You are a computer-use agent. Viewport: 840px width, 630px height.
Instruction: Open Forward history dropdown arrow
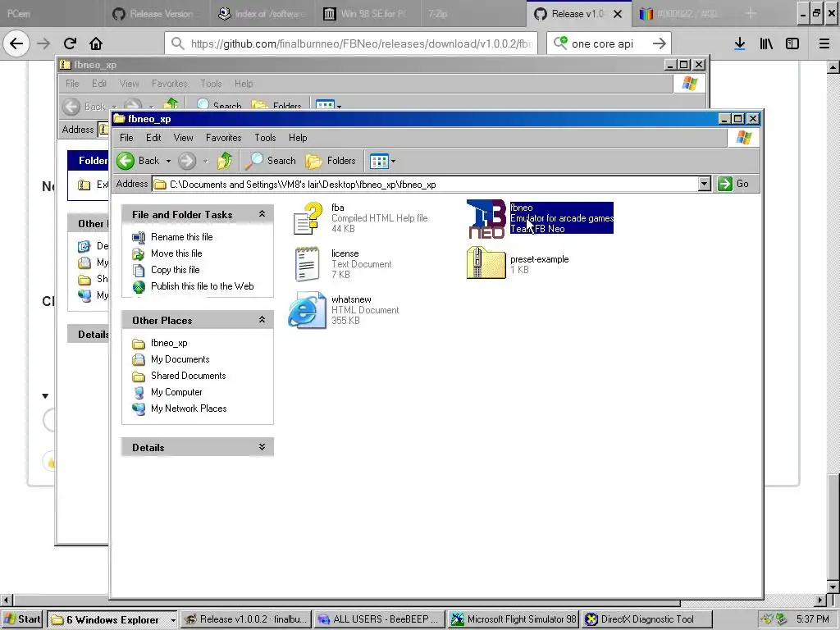click(205, 161)
